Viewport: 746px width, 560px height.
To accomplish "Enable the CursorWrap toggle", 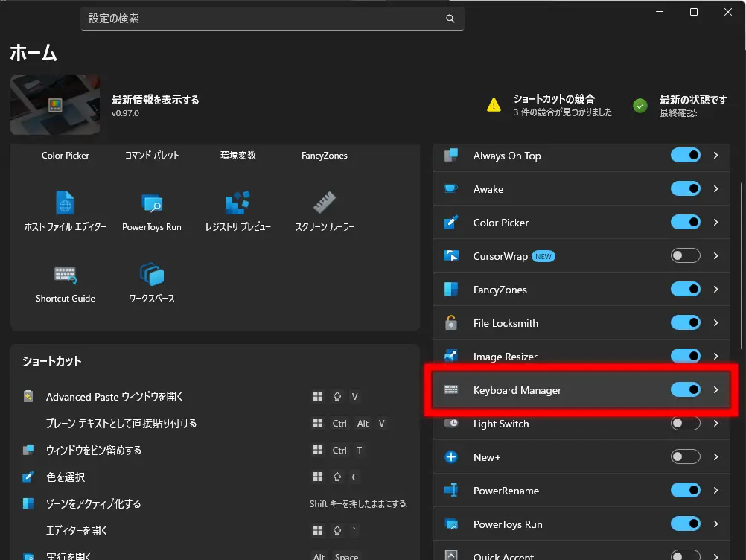I will click(685, 255).
